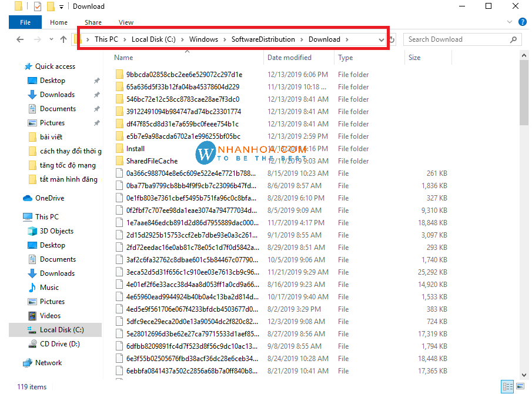Select the 3D Objects folder in sidebar
Screen dimensions: 532x394
56,231
